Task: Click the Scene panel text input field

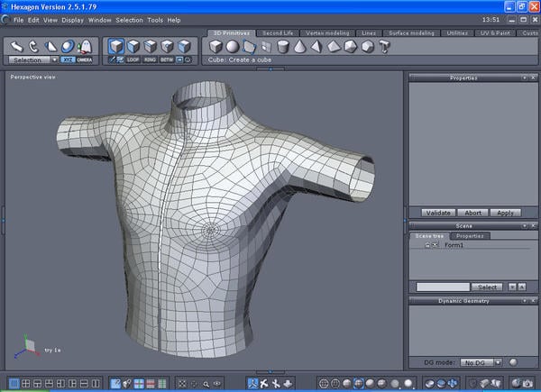Action: pos(443,287)
